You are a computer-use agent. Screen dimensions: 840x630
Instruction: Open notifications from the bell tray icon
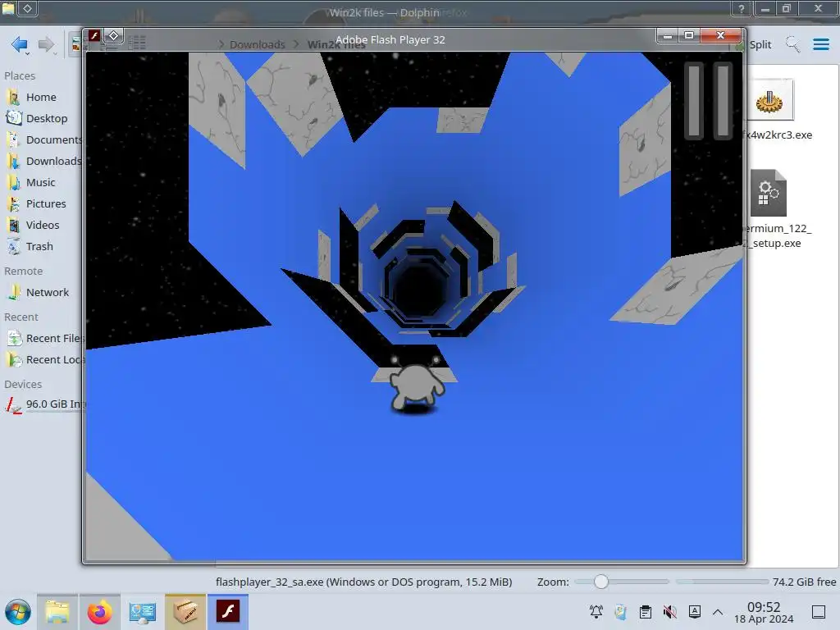click(x=596, y=611)
